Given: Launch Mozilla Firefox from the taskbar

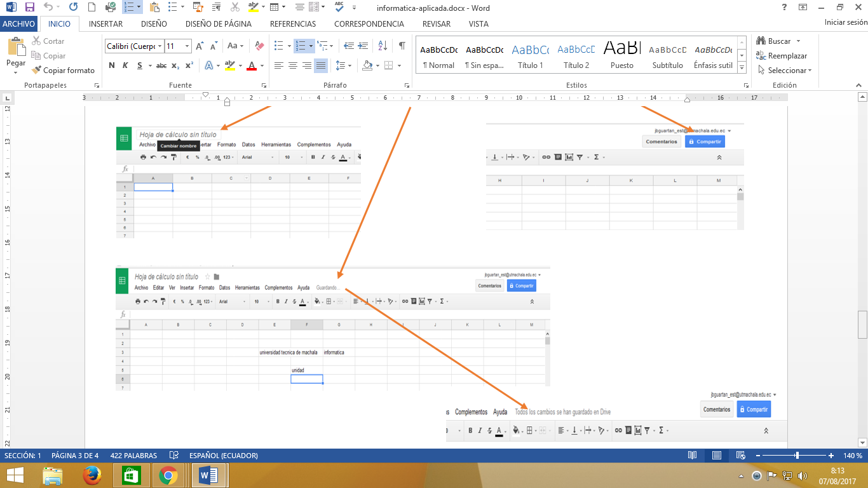Looking at the screenshot, I should (x=92, y=475).
